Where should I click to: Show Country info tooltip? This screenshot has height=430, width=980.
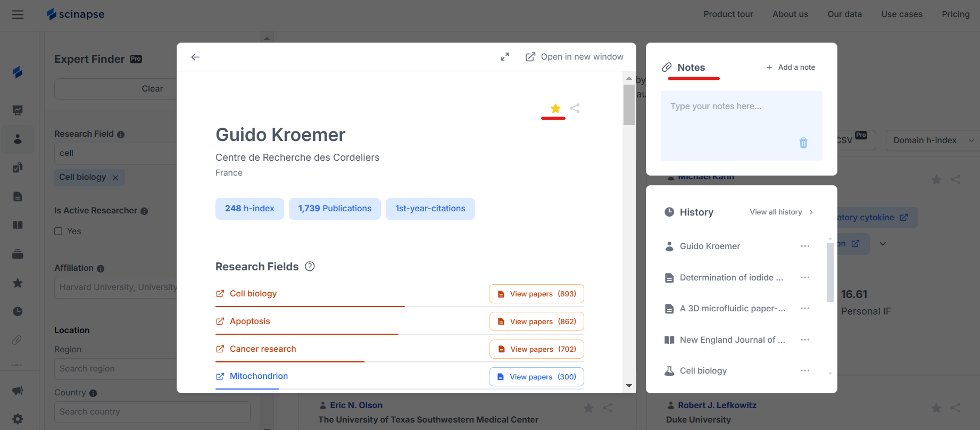93,393
